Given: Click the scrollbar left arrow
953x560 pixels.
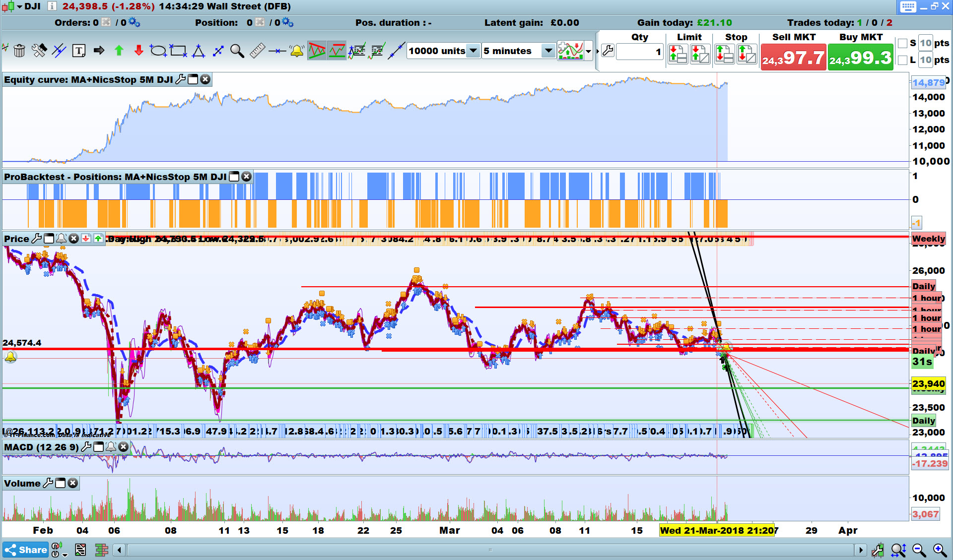Looking at the screenshot, I should (119, 550).
